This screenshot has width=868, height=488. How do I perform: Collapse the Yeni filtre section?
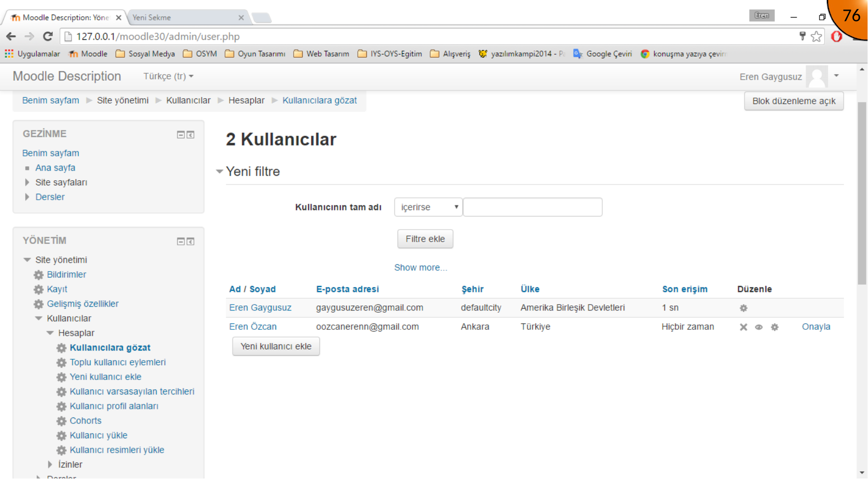pyautogui.click(x=220, y=172)
